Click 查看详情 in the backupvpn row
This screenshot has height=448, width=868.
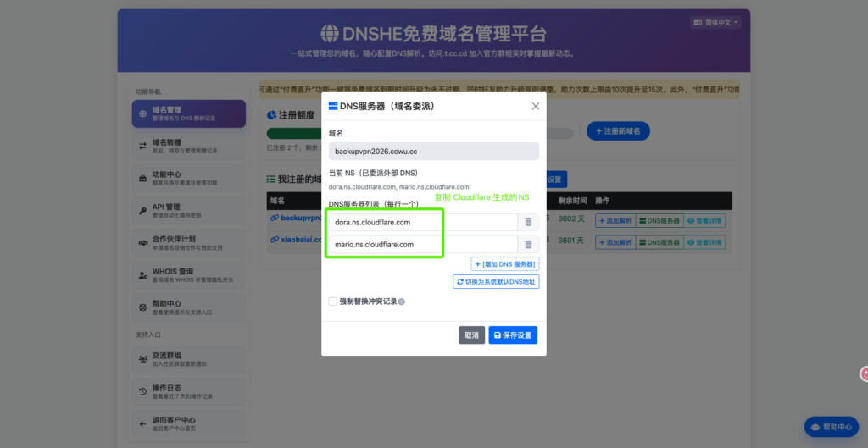pyautogui.click(x=704, y=220)
